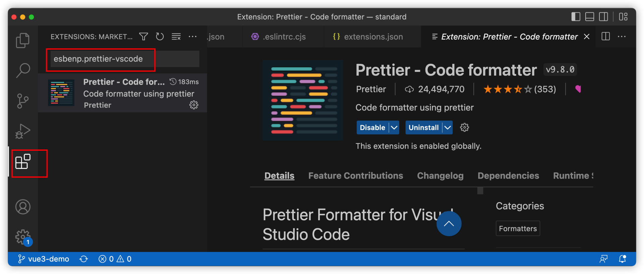Open the Explorer view in activity bar

(x=23, y=40)
